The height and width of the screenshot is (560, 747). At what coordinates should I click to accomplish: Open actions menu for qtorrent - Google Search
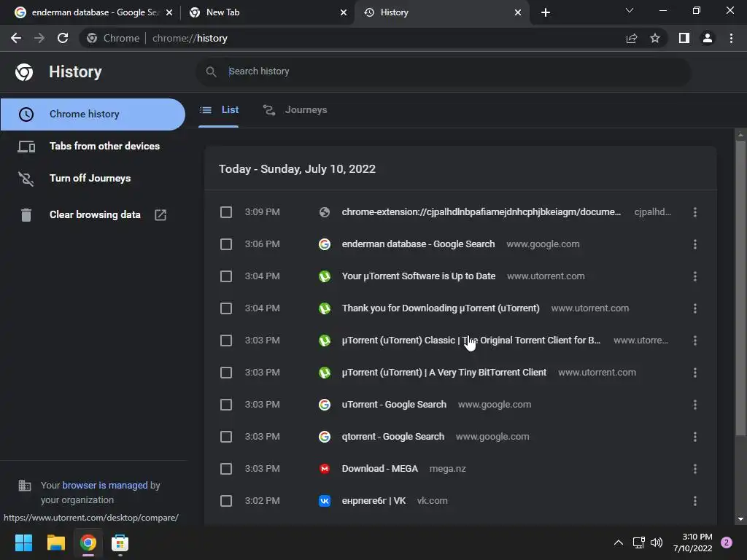695,437
